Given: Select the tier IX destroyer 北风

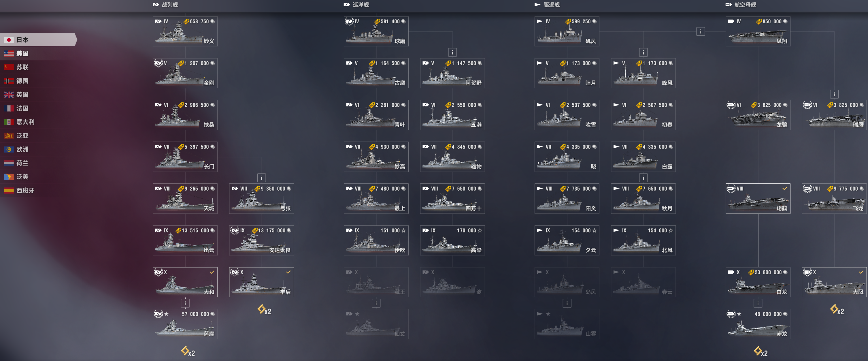Looking at the screenshot, I should pos(643,240).
